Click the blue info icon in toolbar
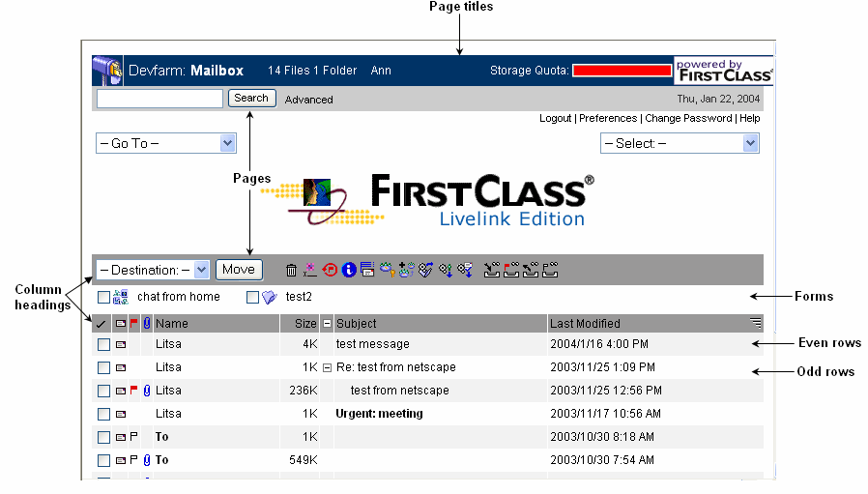Image resolution: width=868 pixels, height=494 pixels. click(349, 270)
